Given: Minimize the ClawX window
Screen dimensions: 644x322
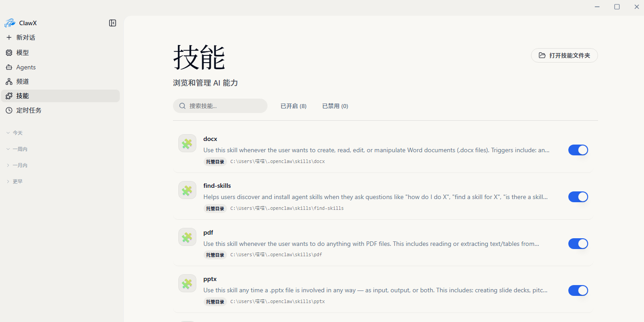Looking at the screenshot, I should click(597, 7).
